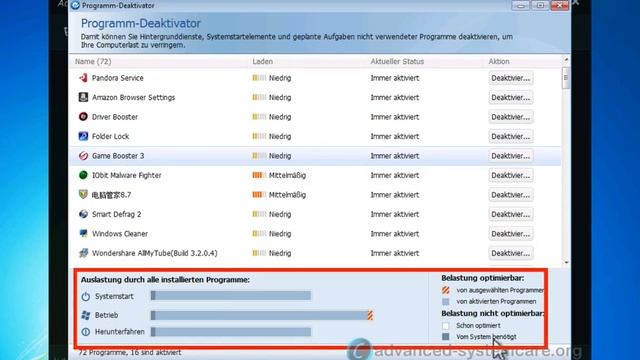Click '72 Programme, 16 sind aktiviert' status text
The height and width of the screenshot is (360, 640).
130,352
